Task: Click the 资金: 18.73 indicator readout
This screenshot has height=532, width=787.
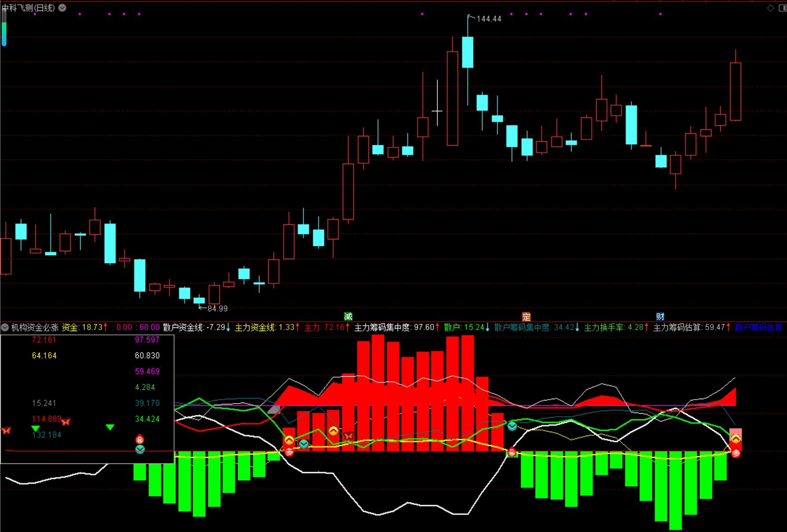Action: click(84, 327)
